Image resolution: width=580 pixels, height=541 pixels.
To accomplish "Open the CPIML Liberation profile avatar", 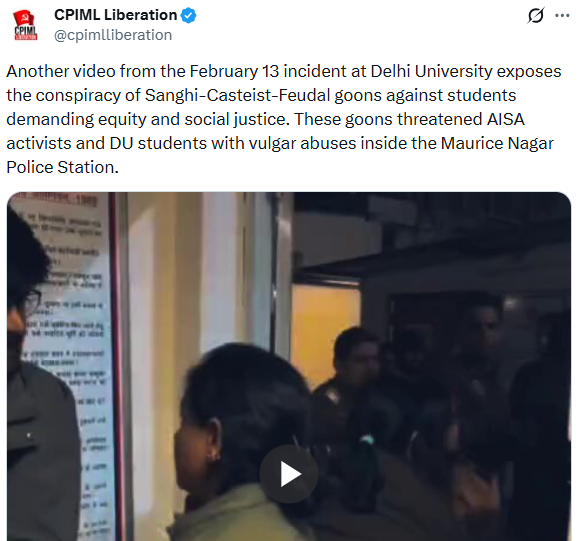I will [25, 25].
